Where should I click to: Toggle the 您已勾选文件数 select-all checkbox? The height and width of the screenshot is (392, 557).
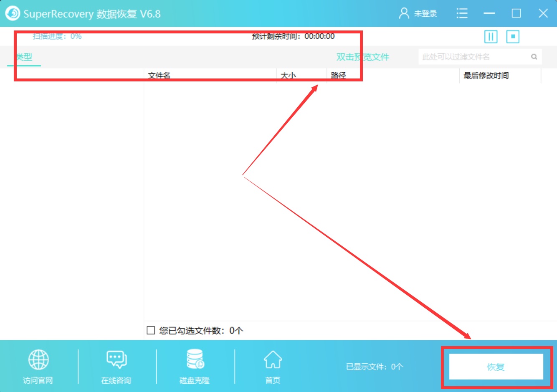tap(151, 330)
